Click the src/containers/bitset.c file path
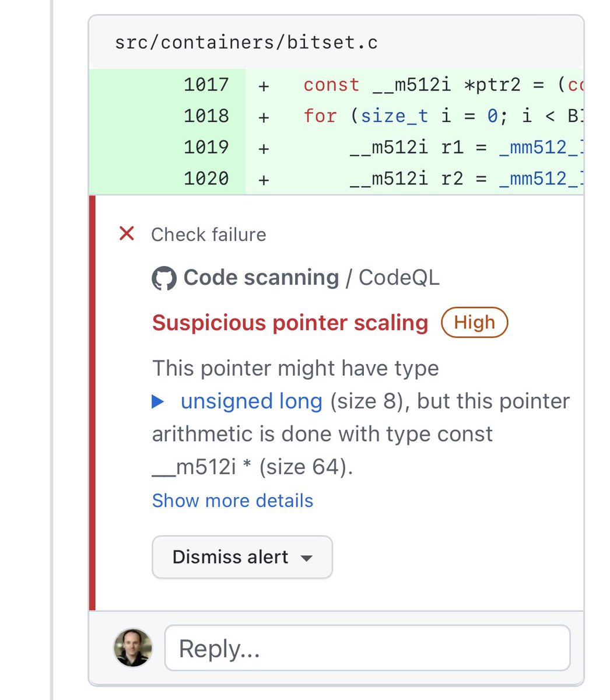The width and height of the screenshot is (610, 700). (246, 43)
